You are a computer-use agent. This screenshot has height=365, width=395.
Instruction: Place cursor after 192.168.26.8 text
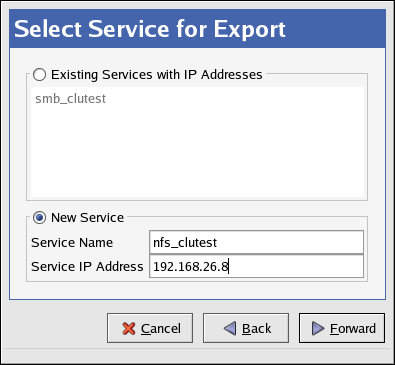coord(229,267)
